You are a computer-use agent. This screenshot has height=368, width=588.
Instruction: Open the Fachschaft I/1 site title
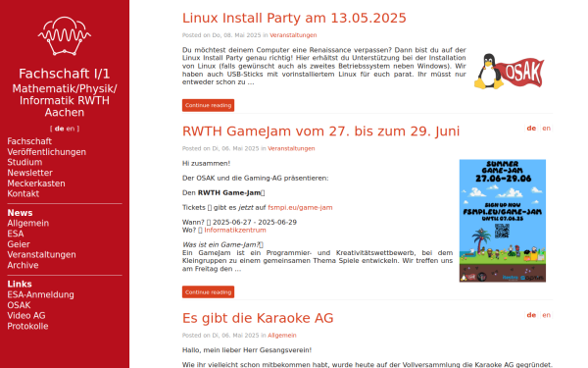(65, 74)
